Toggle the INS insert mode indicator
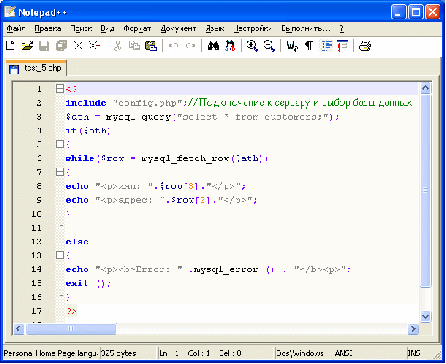Image resolution: width=446 pixels, height=364 pixels. click(414, 353)
